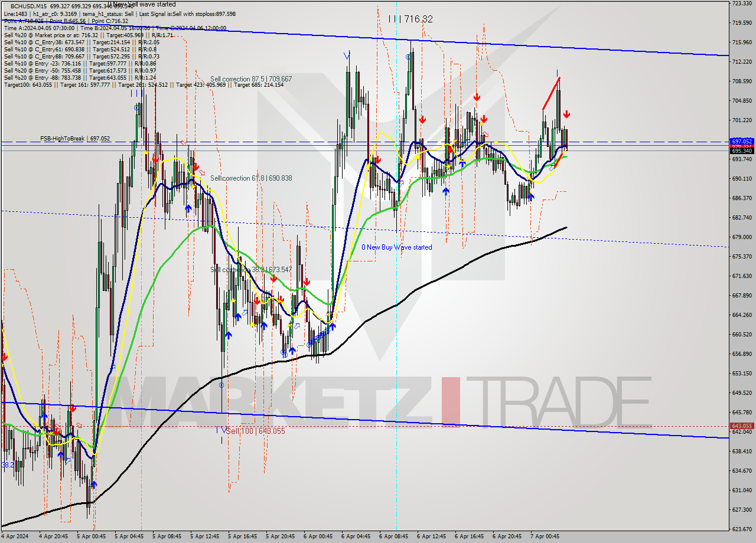Click the 649.520 price axis value
Screen dimensions: 756x543
[742, 393]
